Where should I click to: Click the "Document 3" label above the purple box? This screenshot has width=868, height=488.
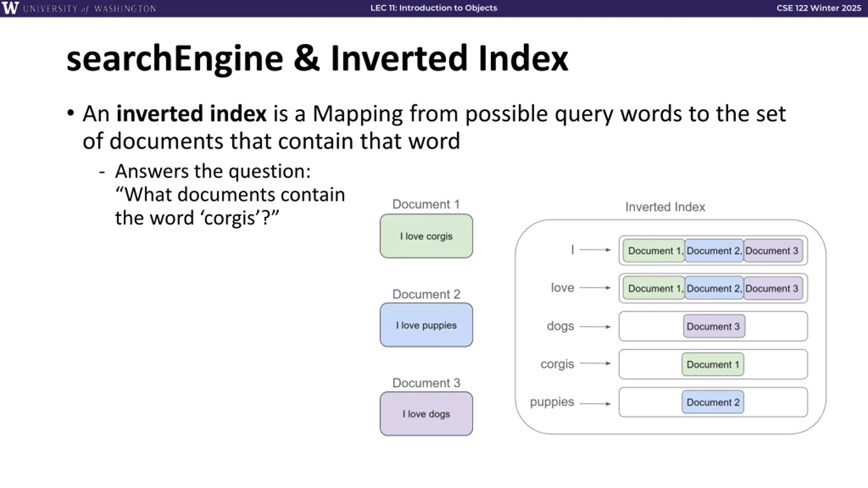(x=426, y=383)
